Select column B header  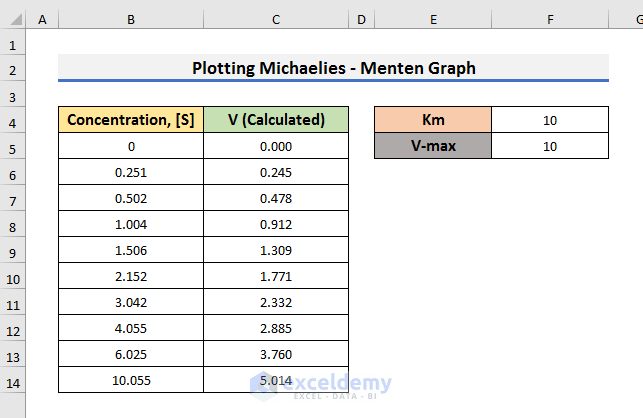tap(131, 19)
